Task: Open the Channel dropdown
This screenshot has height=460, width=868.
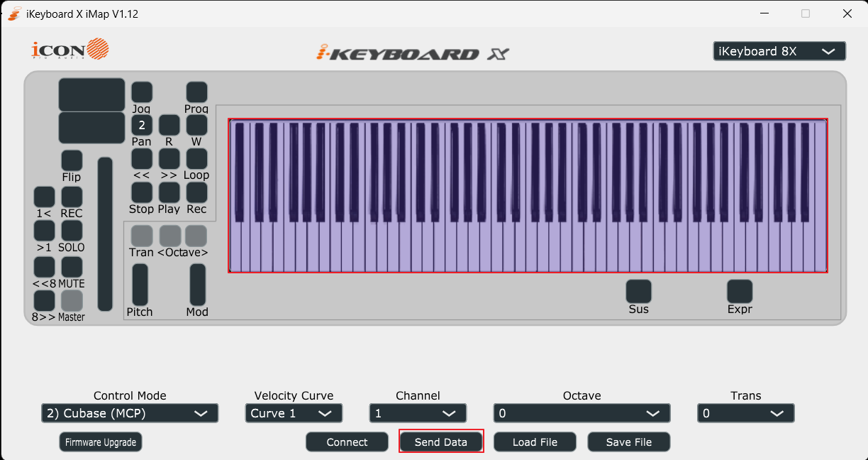Action: point(418,413)
